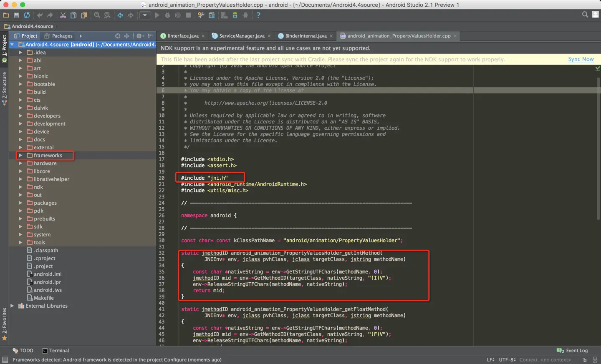The image size is (601, 364).
Task: Expand the hardware folder
Action: tap(20, 163)
